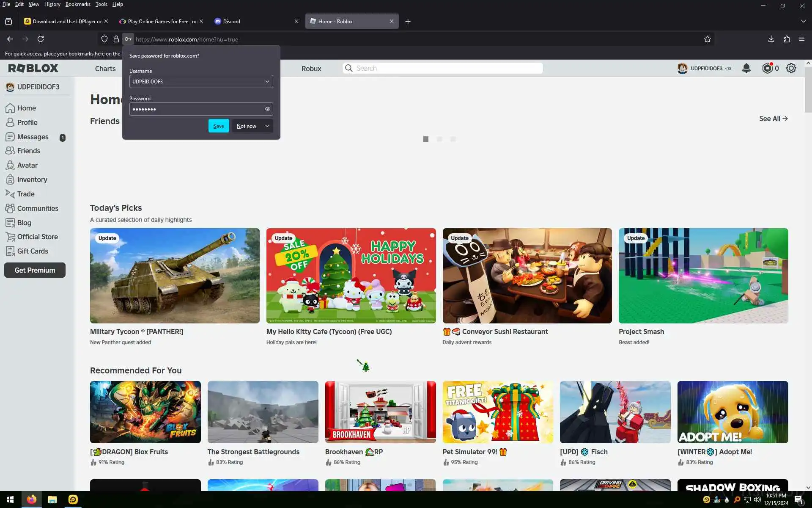Image resolution: width=812 pixels, height=508 pixels.
Task: Expand the Not now options arrow
Action: 267,126
